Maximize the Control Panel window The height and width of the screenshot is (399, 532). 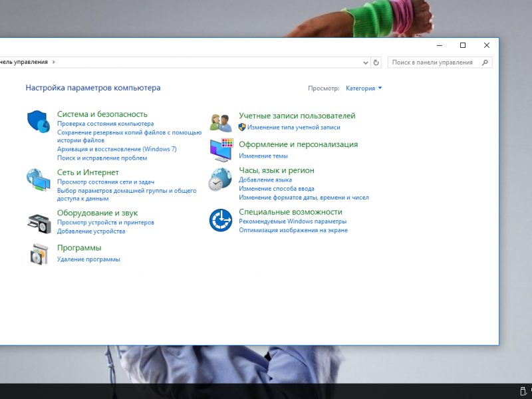[463, 45]
